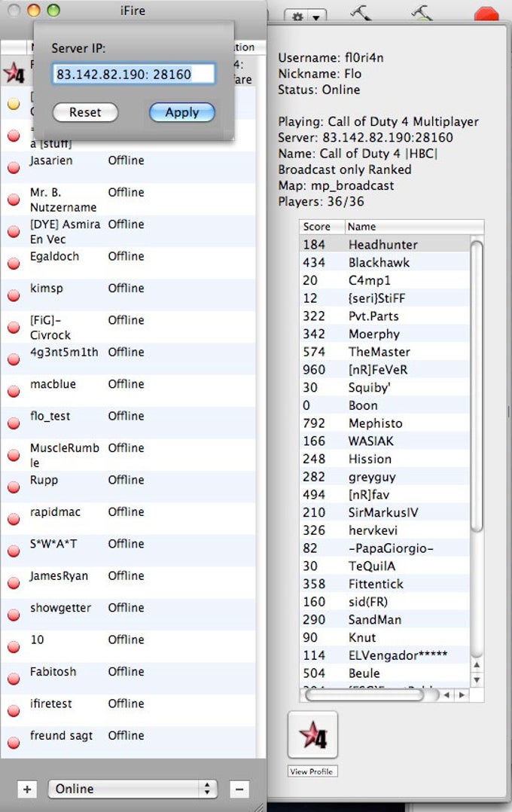The width and height of the screenshot is (512, 812).
Task: Sort players by the Score column header
Action: point(322,227)
